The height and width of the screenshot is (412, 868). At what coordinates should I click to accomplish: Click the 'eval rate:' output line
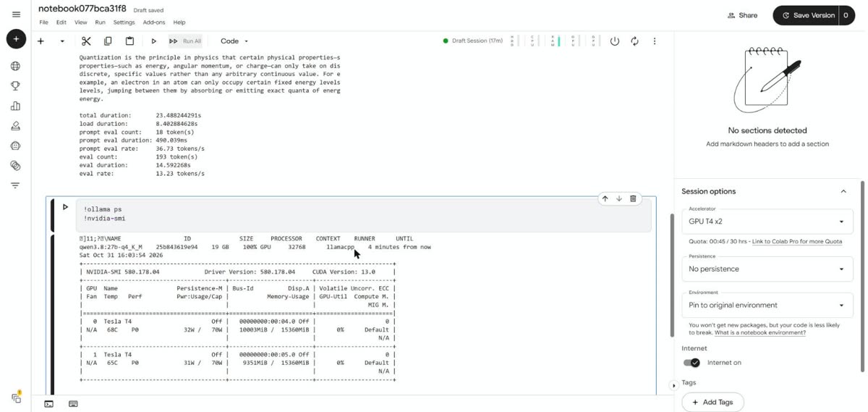(x=142, y=174)
